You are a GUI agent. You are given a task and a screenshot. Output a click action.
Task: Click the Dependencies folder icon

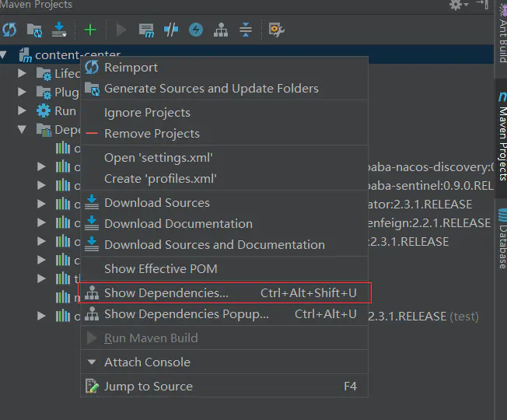44,130
